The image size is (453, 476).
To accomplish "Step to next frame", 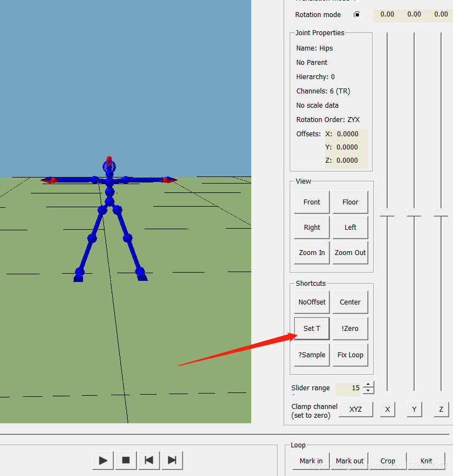I will (x=172, y=460).
